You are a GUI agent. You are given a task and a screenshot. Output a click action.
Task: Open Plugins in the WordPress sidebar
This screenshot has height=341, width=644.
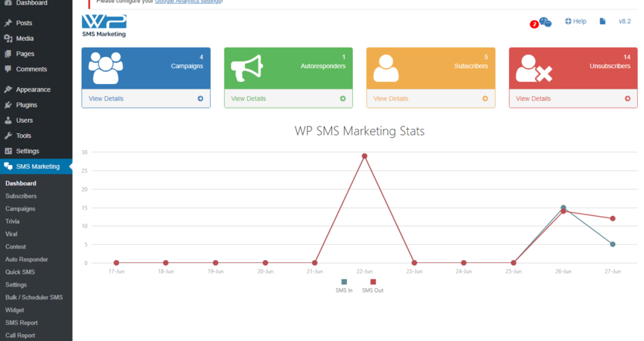tap(27, 105)
